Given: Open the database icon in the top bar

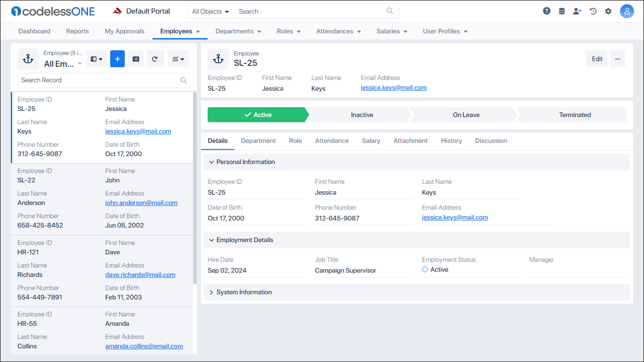Looking at the screenshot, I should pyautogui.click(x=562, y=10).
